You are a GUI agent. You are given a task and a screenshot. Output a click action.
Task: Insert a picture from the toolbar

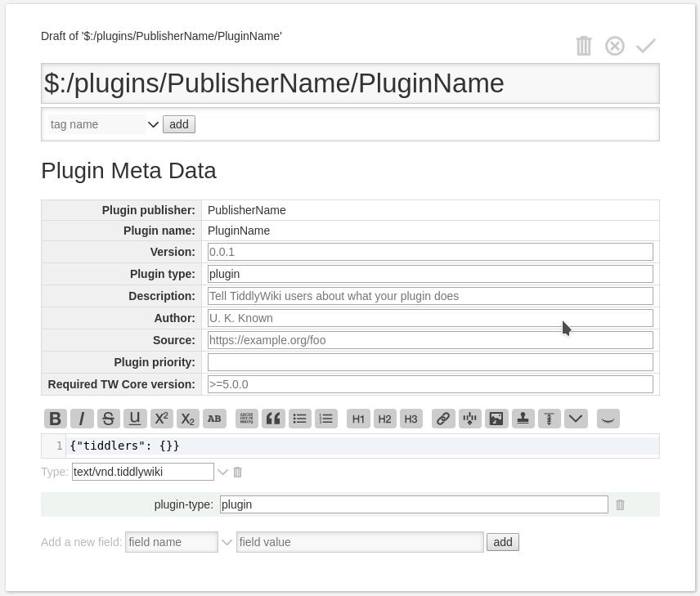click(x=496, y=419)
